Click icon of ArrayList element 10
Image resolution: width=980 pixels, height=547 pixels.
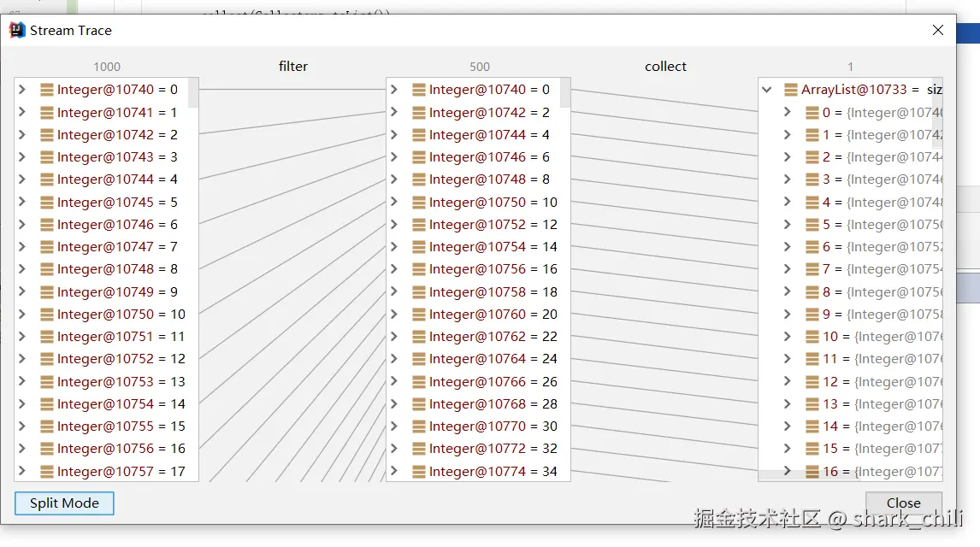pos(812,337)
